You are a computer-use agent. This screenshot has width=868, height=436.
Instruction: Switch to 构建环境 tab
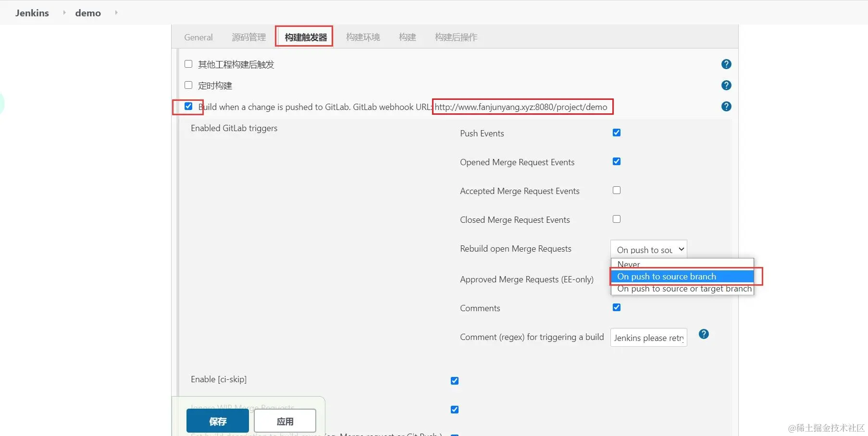coord(363,37)
